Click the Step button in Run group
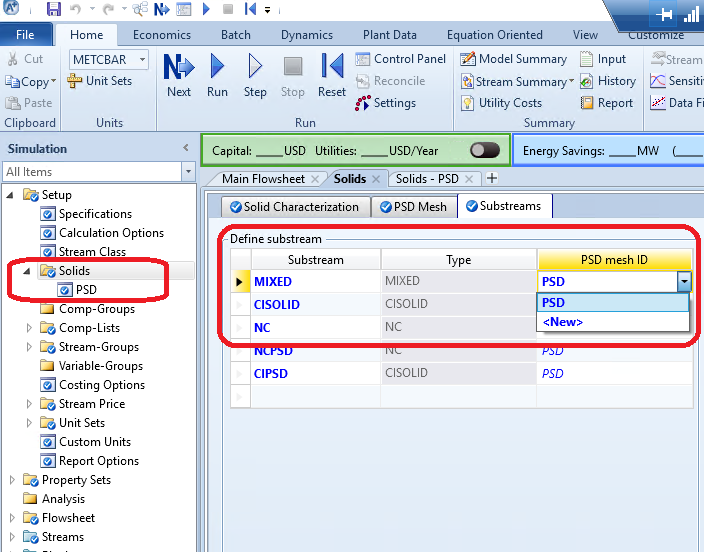 [x=255, y=75]
